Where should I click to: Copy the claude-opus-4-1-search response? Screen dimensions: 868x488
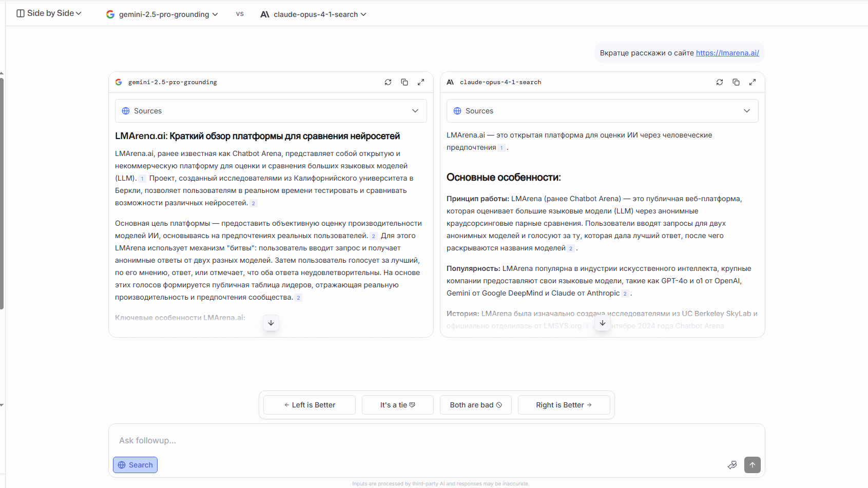click(736, 82)
